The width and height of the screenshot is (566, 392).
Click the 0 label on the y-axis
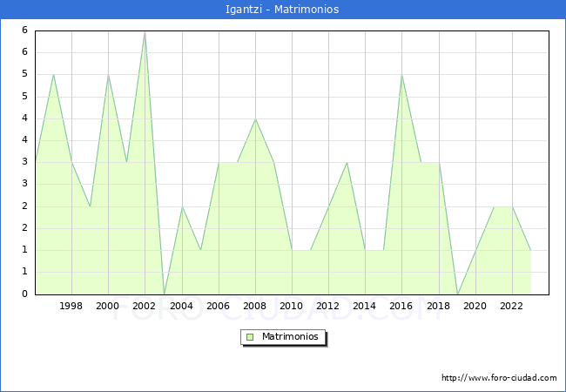(x=26, y=294)
